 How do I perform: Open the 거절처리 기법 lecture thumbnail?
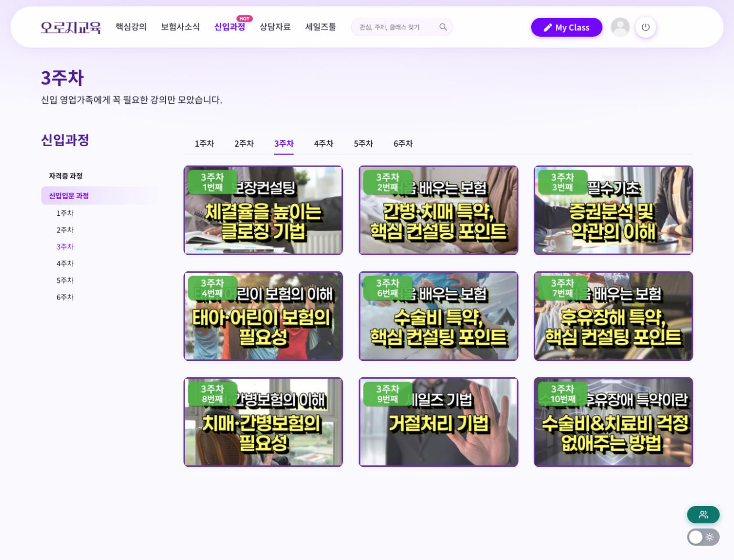438,422
